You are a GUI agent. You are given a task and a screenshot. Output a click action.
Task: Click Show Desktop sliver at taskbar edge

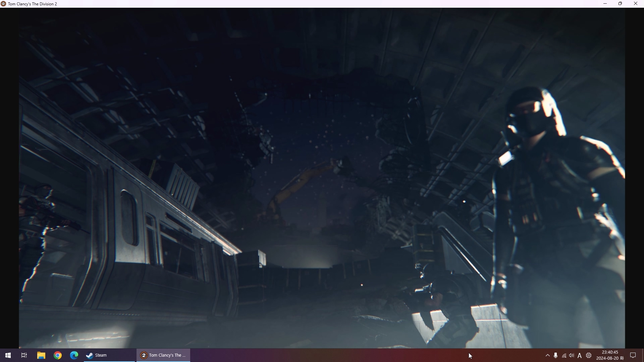tap(643, 355)
